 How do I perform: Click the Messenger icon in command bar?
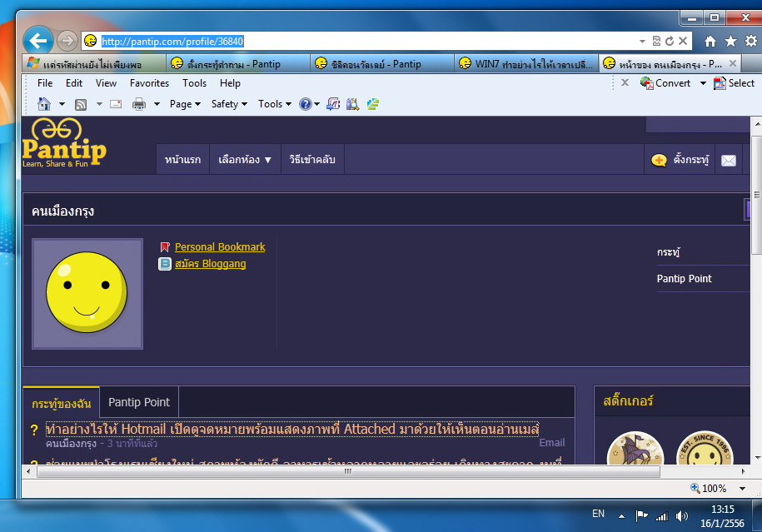click(333, 104)
